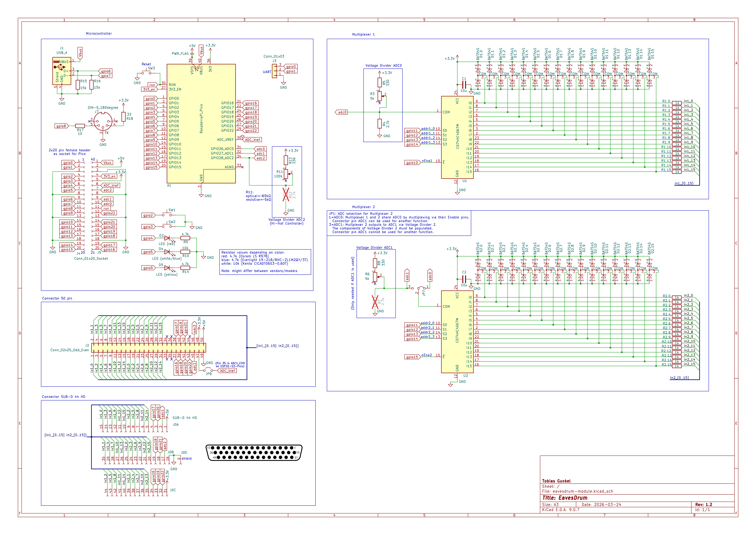756x535 pixels.
Task: Select the R11 100k potentiometer
Action: [286, 174]
